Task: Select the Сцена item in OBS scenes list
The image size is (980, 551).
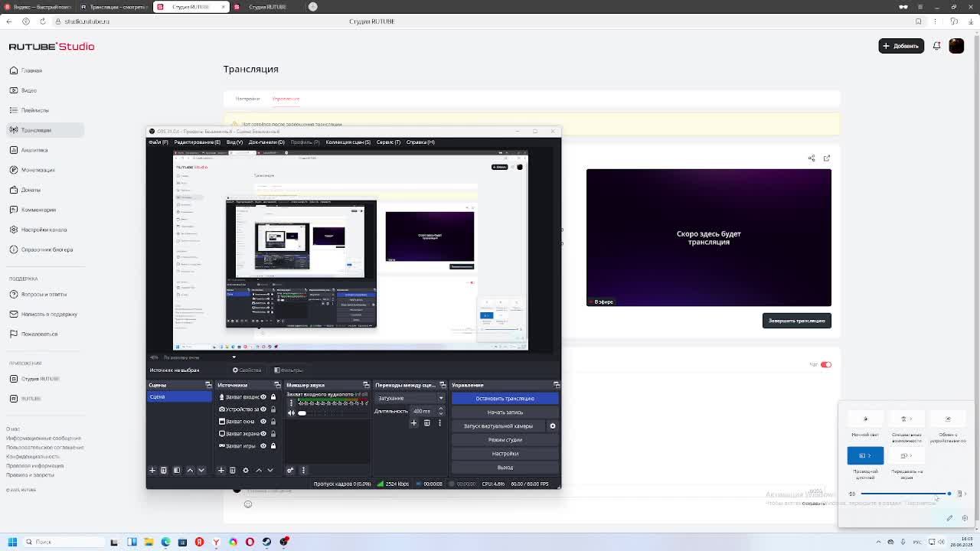Action: pos(179,396)
